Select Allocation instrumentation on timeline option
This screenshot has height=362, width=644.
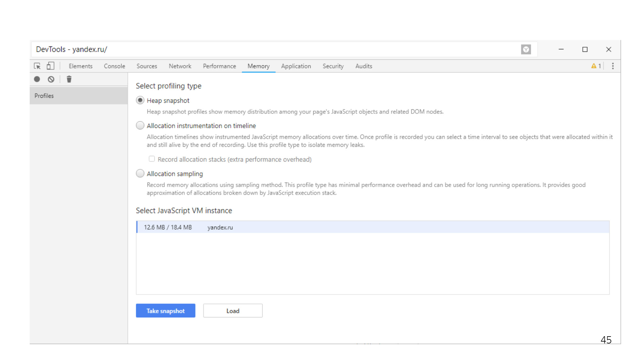click(140, 125)
